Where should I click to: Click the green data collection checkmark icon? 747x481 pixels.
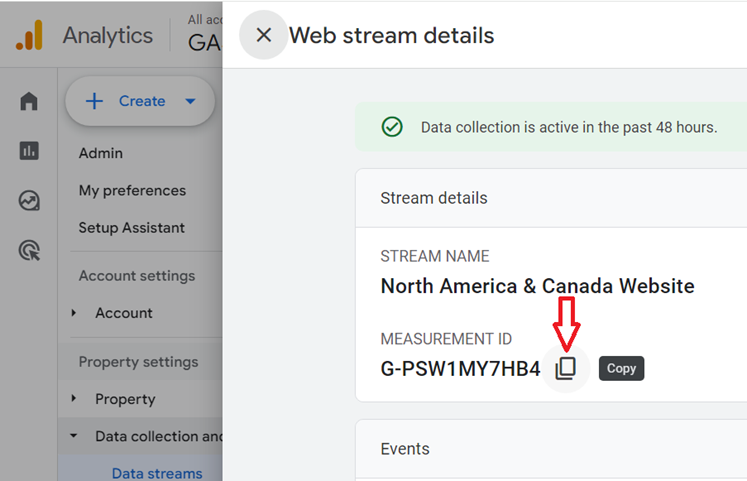coord(392,127)
